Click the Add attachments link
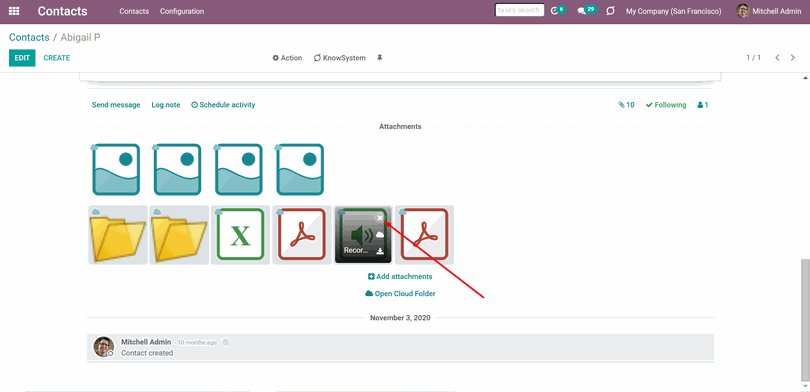810x392 pixels. tap(400, 276)
